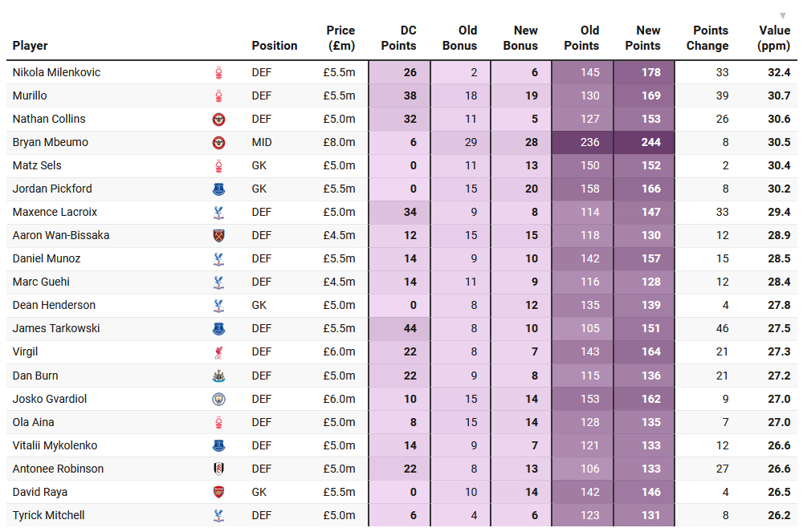The height and width of the screenshot is (532, 803).
Task: Click Newcastle crest beside Dan Burn
Action: (218, 376)
